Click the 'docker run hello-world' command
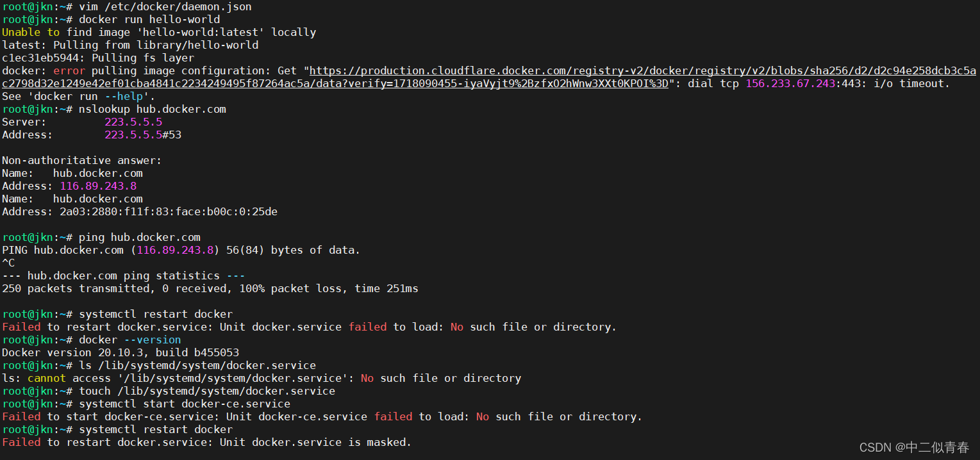The image size is (980, 460). [x=149, y=20]
